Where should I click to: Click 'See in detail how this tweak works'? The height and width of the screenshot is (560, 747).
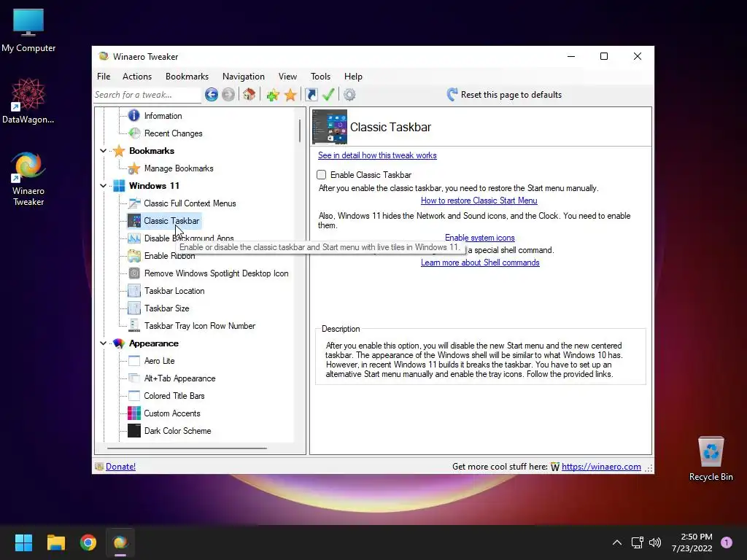pos(377,155)
